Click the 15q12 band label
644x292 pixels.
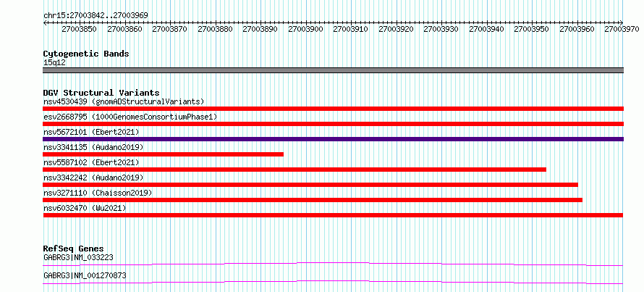(54, 63)
